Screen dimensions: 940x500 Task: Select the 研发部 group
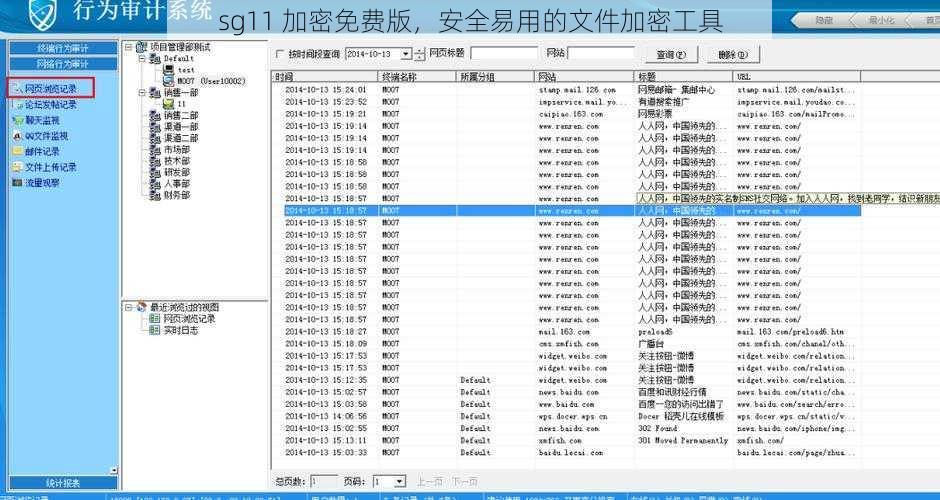point(177,172)
